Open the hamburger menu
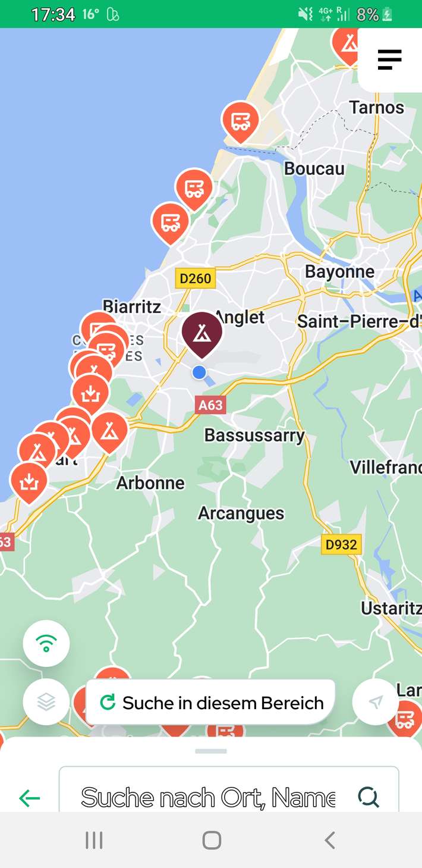422x868 pixels. coord(390,59)
